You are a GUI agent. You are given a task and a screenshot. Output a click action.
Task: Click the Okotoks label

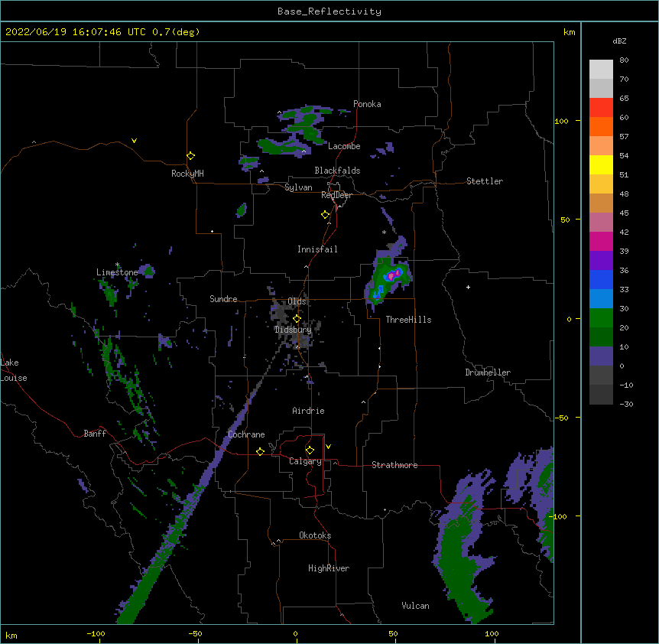coord(315,535)
